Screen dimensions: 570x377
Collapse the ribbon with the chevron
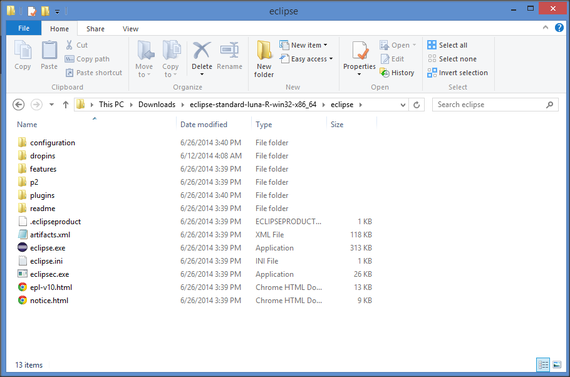click(x=545, y=28)
